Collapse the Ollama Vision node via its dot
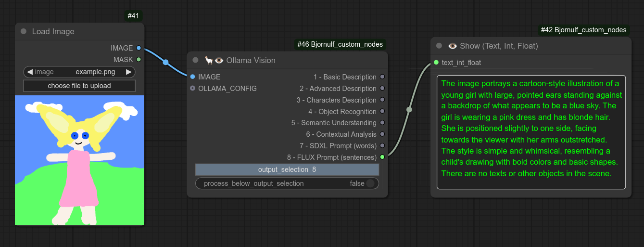The image size is (644, 247). coord(195,61)
